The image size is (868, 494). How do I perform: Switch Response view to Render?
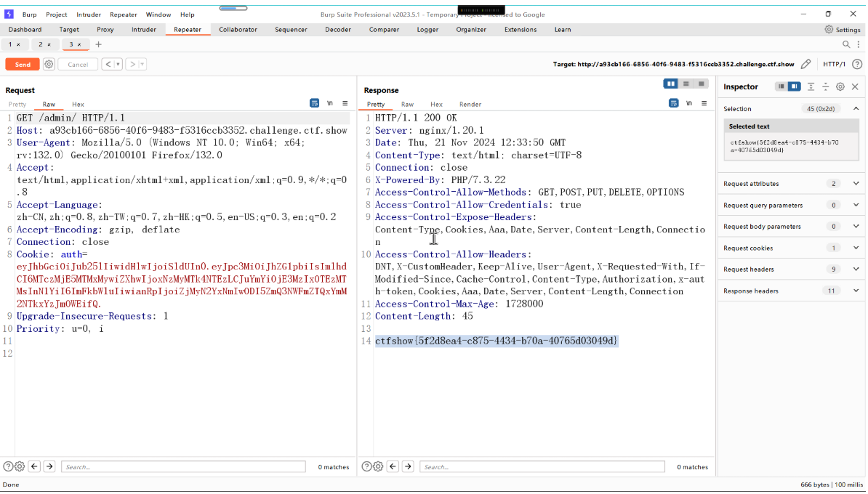click(x=470, y=104)
